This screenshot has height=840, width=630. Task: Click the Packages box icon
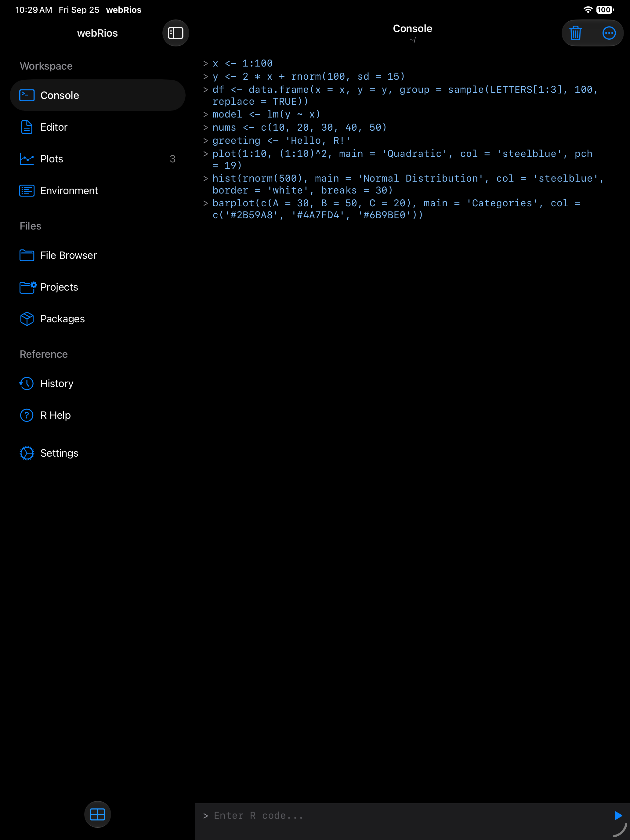tap(27, 319)
